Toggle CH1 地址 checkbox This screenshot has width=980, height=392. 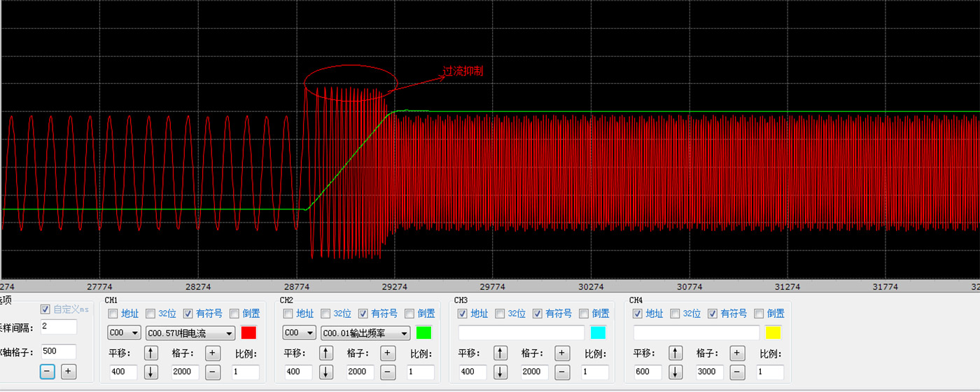click(112, 314)
